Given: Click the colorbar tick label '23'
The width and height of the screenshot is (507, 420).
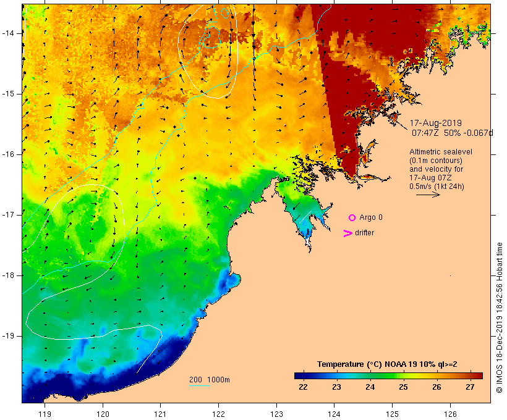Looking at the screenshot, I should click(336, 387).
